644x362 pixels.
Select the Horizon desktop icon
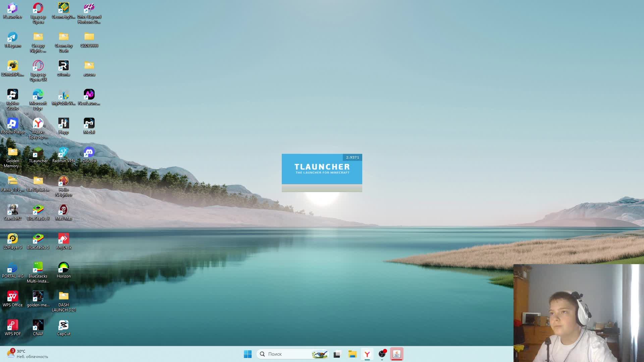[63, 270]
